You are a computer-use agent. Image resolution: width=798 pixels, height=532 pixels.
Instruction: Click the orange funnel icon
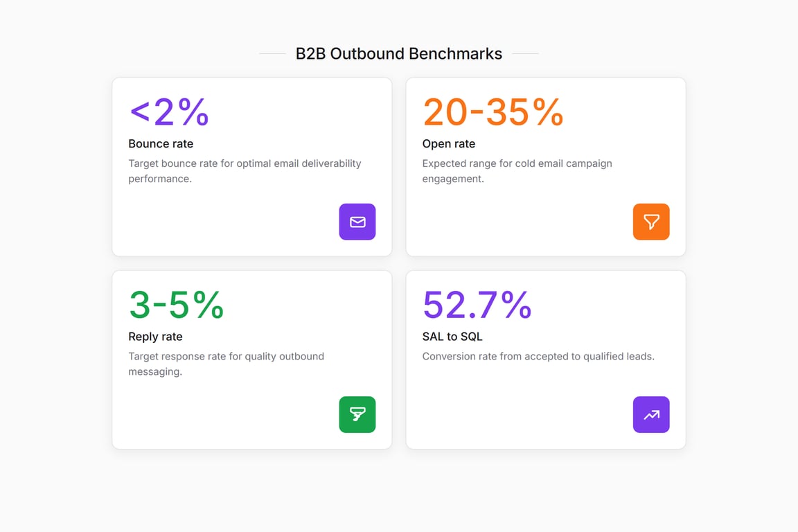(651, 222)
